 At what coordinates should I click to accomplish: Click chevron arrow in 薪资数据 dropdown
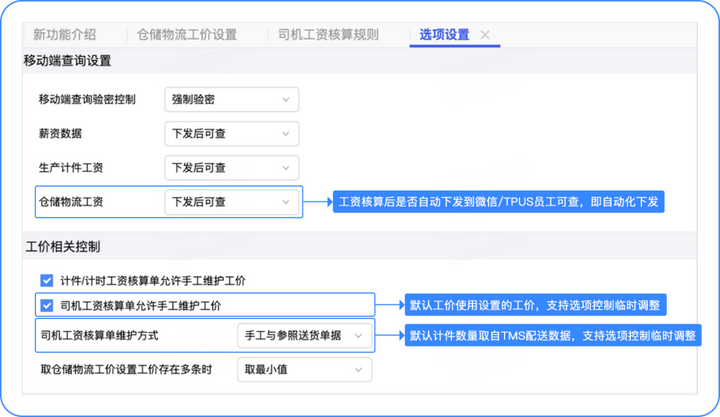pos(286,134)
